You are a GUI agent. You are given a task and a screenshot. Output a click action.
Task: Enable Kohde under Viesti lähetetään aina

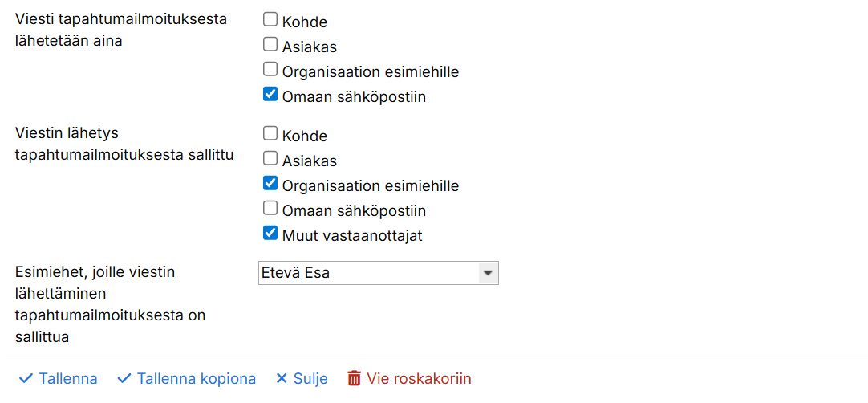point(270,20)
